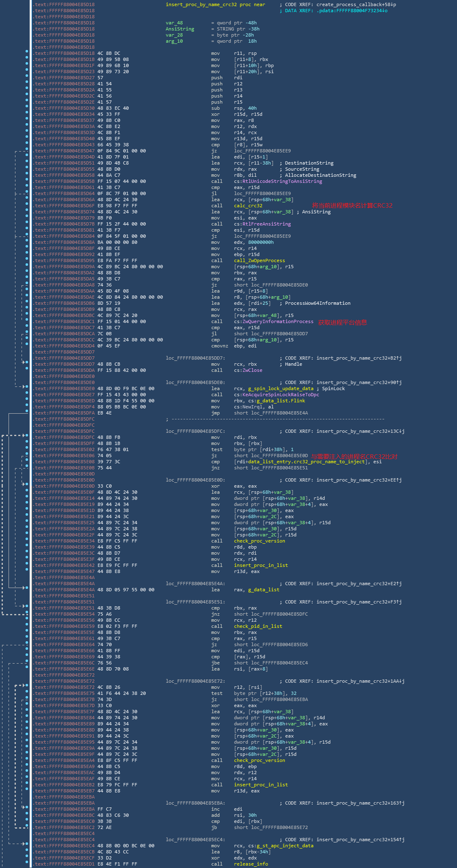This screenshot has height=868, width=457.
Task: Click breakpoint dot on the ZwClose call line
Action: pos(27,370)
